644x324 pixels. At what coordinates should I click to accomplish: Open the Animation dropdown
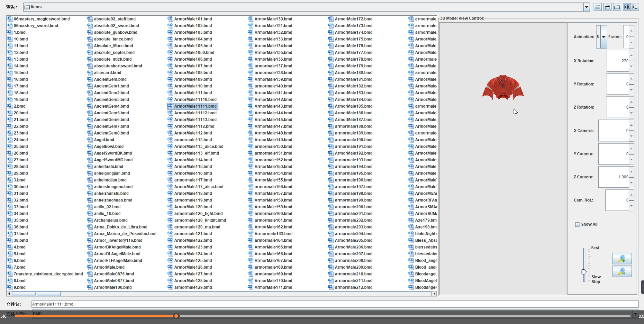(604, 37)
